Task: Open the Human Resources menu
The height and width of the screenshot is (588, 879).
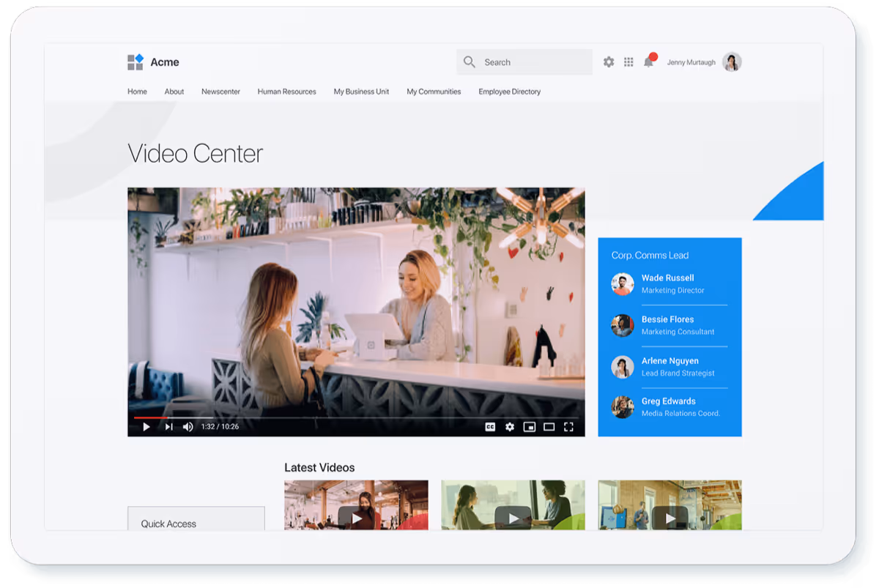Action: pyautogui.click(x=286, y=92)
